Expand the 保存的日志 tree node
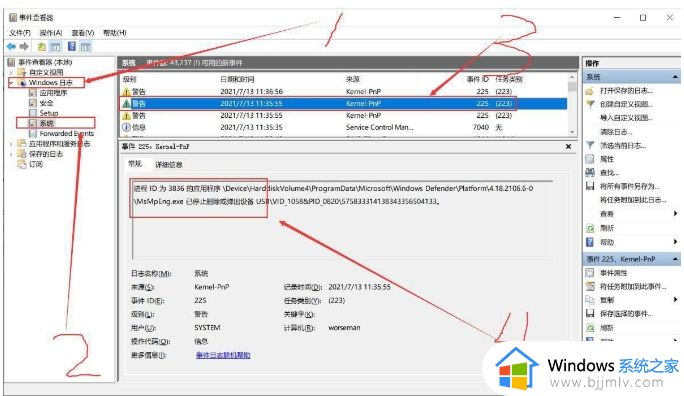 11,154
